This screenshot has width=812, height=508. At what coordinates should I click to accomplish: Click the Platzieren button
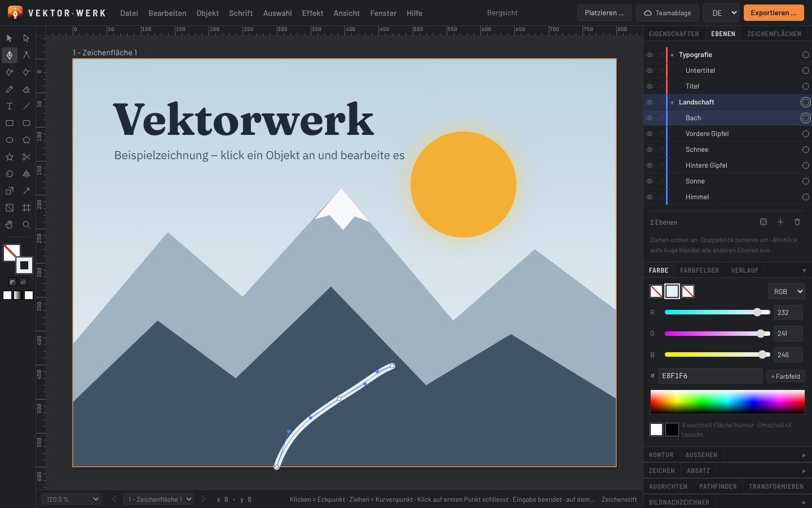[604, 13]
